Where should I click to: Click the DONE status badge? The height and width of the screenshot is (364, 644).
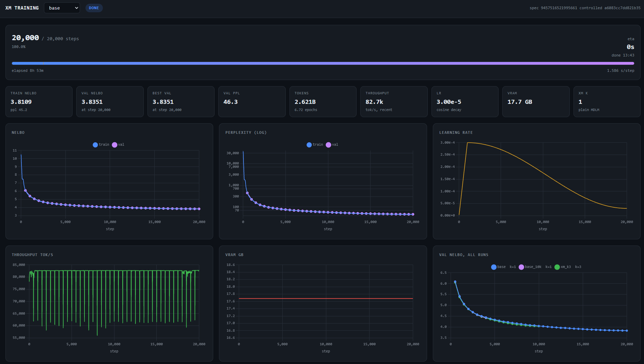[94, 8]
